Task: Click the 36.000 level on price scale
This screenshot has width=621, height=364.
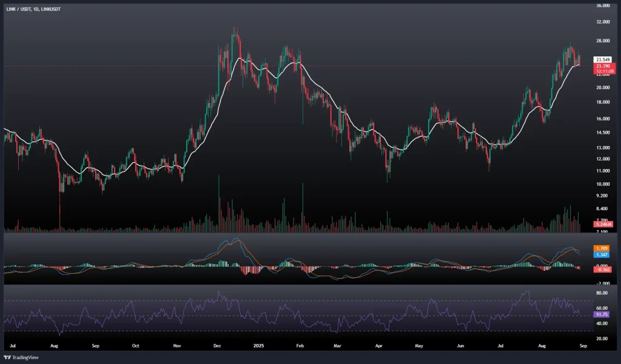Action: click(x=603, y=5)
